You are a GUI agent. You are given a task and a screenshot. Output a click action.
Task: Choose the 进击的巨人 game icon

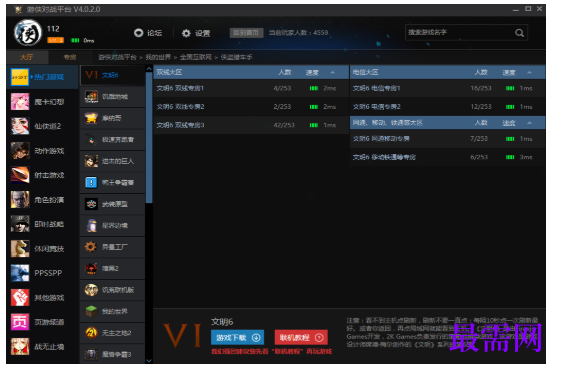[x=92, y=161]
